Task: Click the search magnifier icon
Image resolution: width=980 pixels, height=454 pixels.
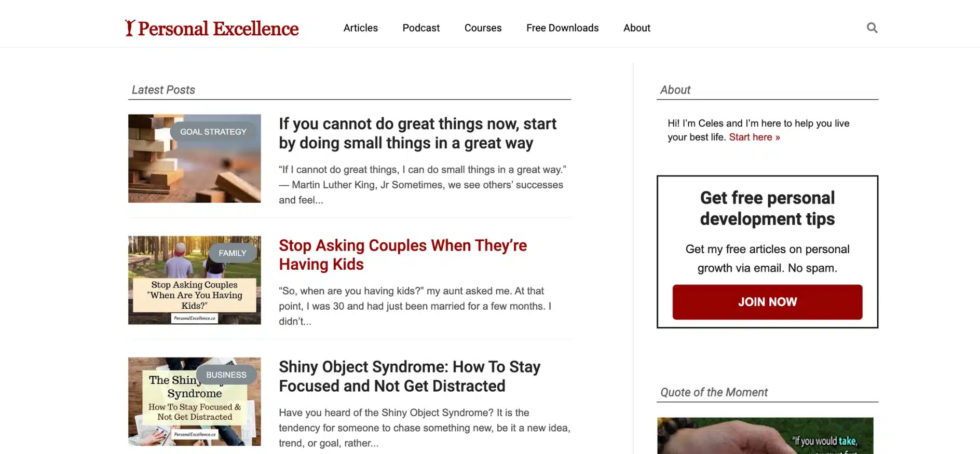Action: 872,28
